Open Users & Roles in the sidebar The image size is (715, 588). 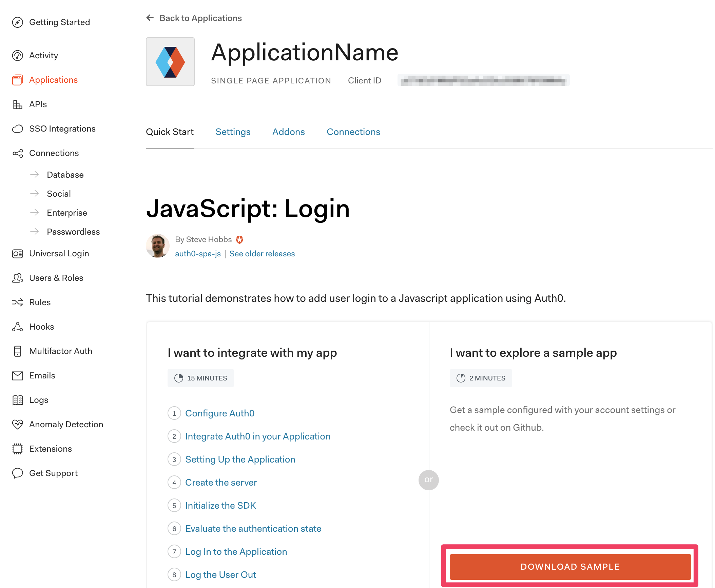[x=56, y=278]
